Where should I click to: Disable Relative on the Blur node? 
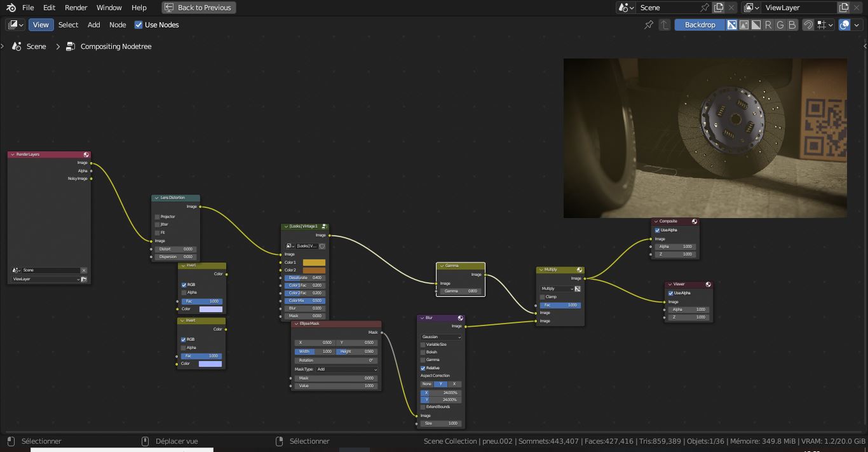coord(423,367)
